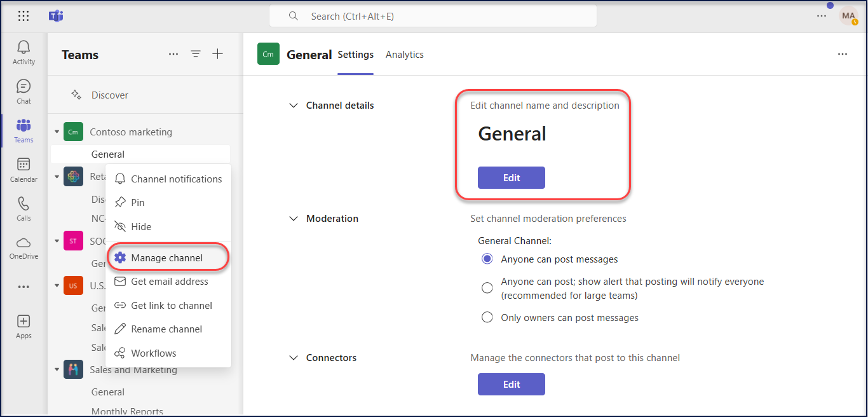Collapse the Contoso marketing team tree
The width and height of the screenshot is (868, 417).
(57, 132)
